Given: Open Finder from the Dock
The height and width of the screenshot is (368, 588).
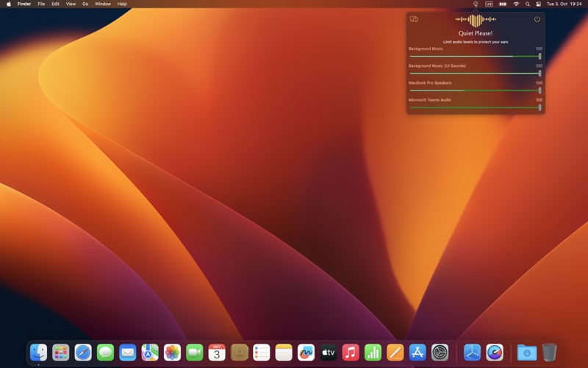Looking at the screenshot, I should [x=39, y=353].
